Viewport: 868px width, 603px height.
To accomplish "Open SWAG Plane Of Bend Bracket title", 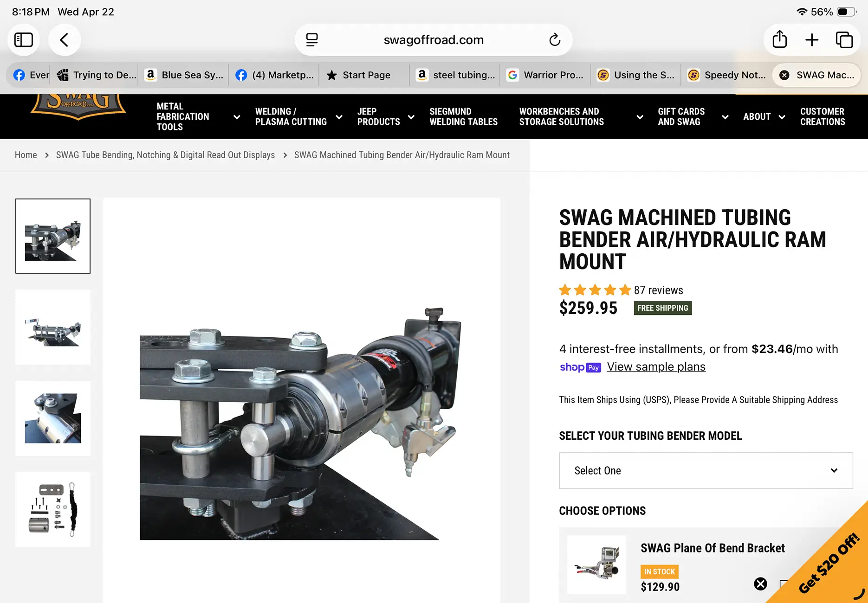I will coord(713,548).
